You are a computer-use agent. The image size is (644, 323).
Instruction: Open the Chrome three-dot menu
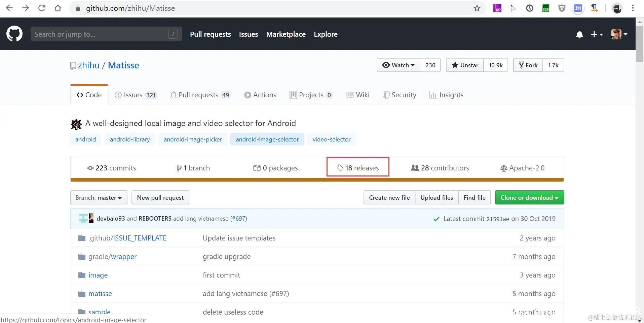pyautogui.click(x=633, y=8)
